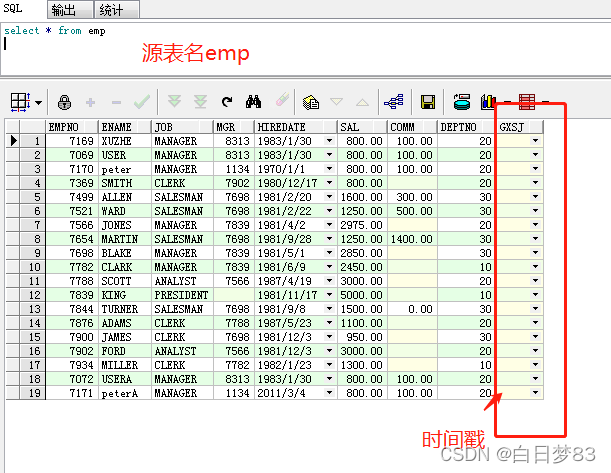Select the EMPNO cell 7072
Image resolution: width=611 pixels, height=473 pixels.
tap(72, 379)
